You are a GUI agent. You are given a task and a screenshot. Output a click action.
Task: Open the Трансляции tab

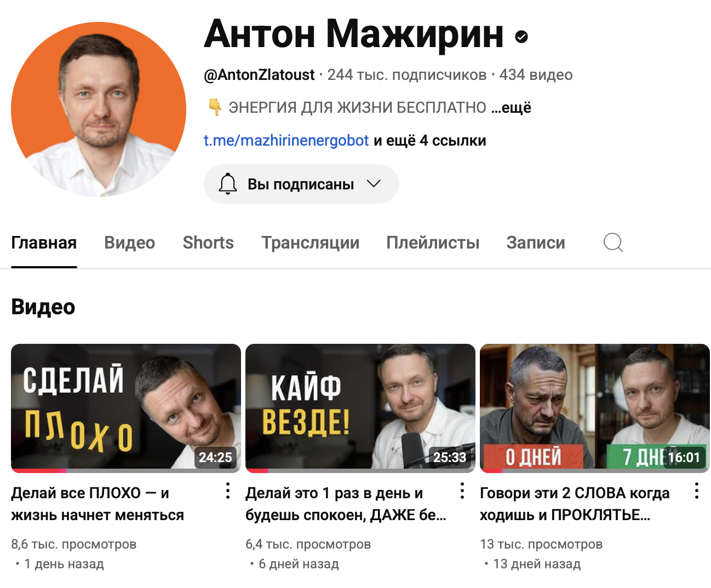click(x=310, y=243)
